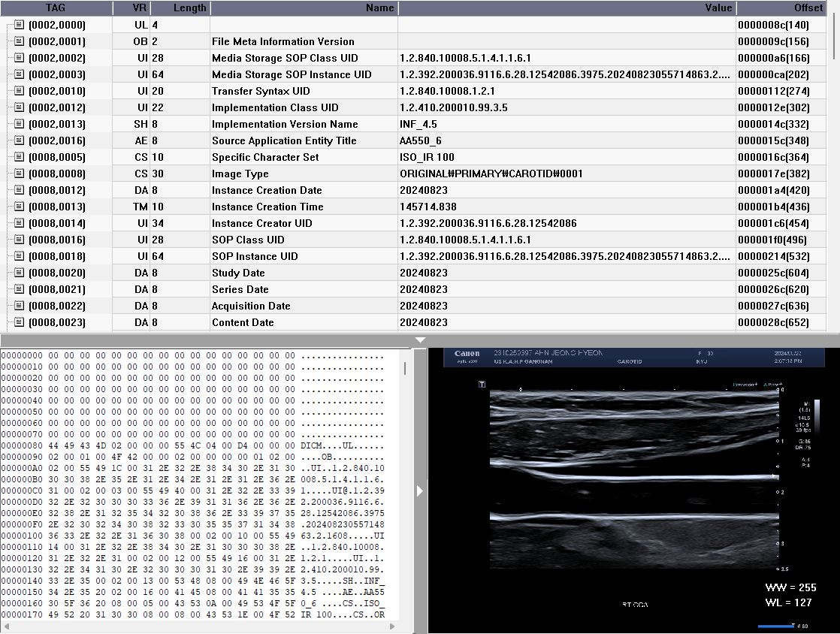Image resolution: width=840 pixels, height=634 pixels.
Task: Select the Image Type value ORIGINAL PRIMARY CAROTID
Action: [491, 174]
